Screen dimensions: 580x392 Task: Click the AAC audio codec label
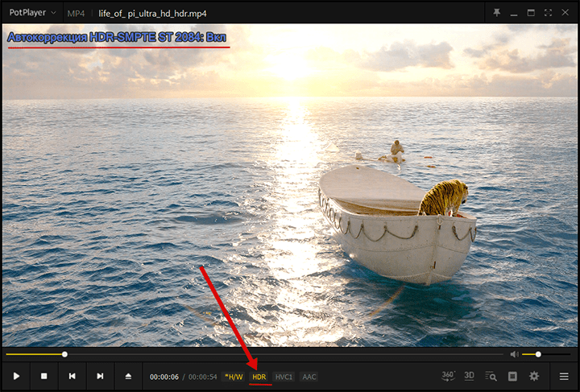[x=309, y=377]
